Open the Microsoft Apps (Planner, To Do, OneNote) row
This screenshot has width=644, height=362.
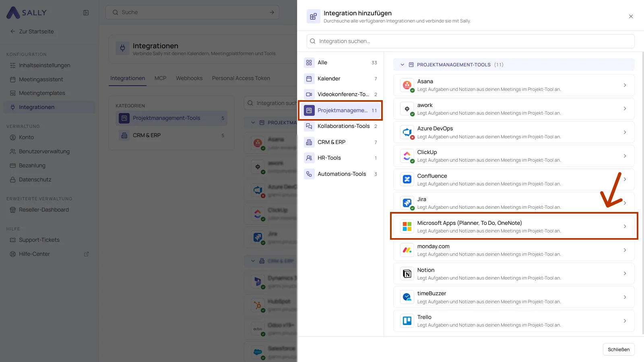[514, 226]
